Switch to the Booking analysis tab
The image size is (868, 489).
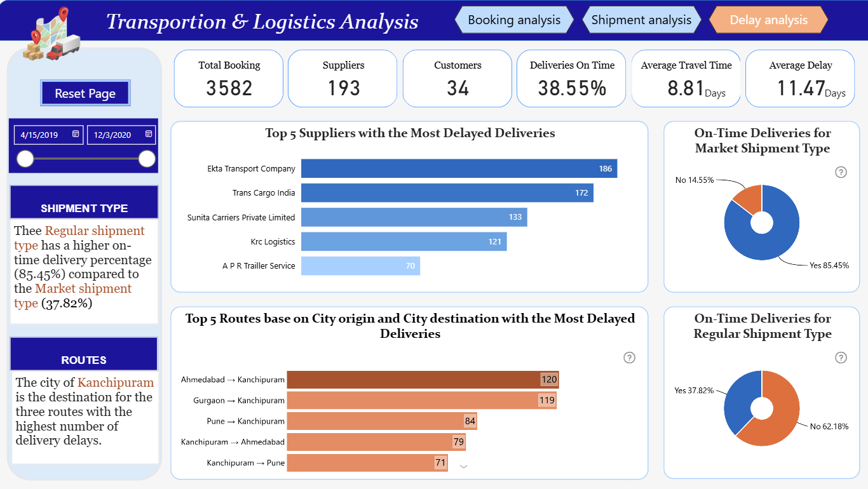514,20
